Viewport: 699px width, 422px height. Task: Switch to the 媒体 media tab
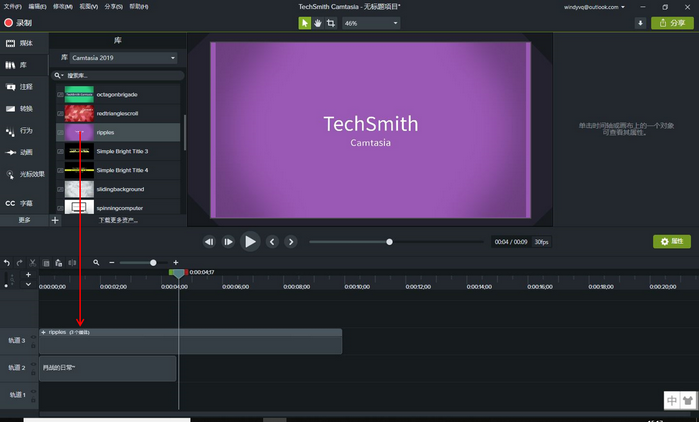(x=24, y=43)
